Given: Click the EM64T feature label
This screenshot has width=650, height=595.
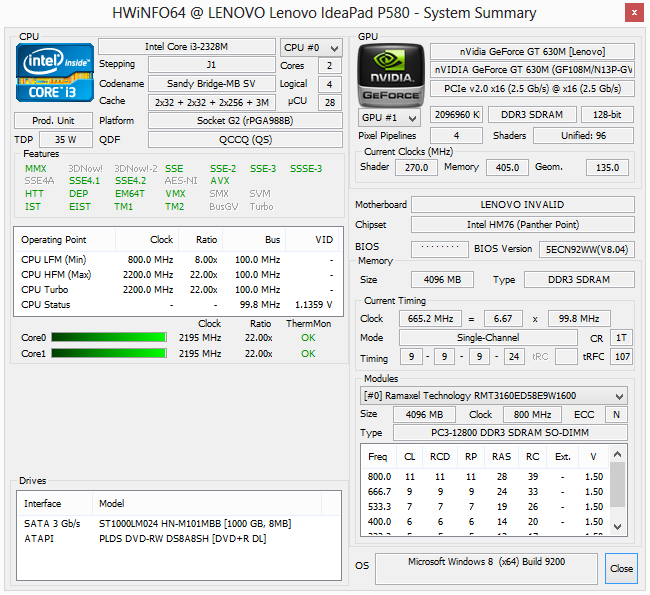Looking at the screenshot, I should coord(130,194).
